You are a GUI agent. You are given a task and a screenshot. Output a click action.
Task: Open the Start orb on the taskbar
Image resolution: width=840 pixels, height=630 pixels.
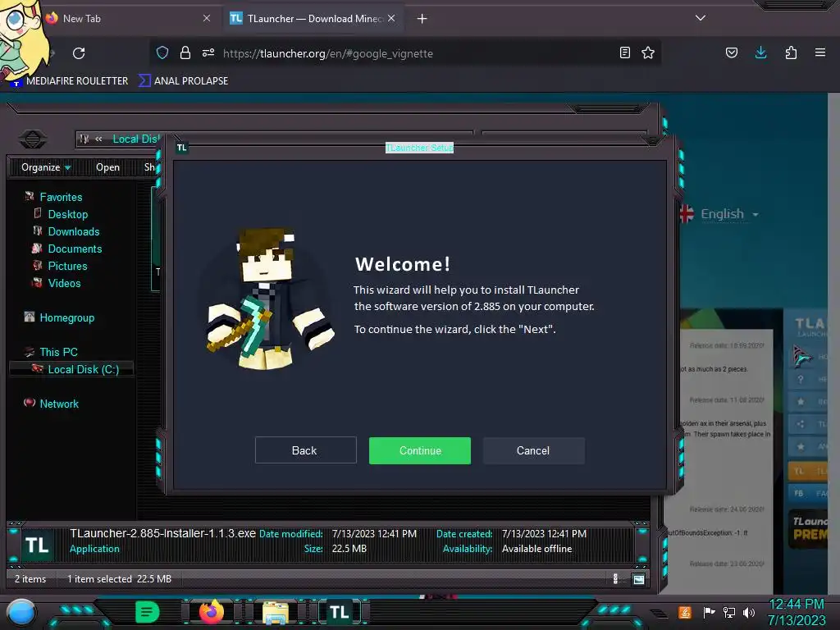coord(21,612)
